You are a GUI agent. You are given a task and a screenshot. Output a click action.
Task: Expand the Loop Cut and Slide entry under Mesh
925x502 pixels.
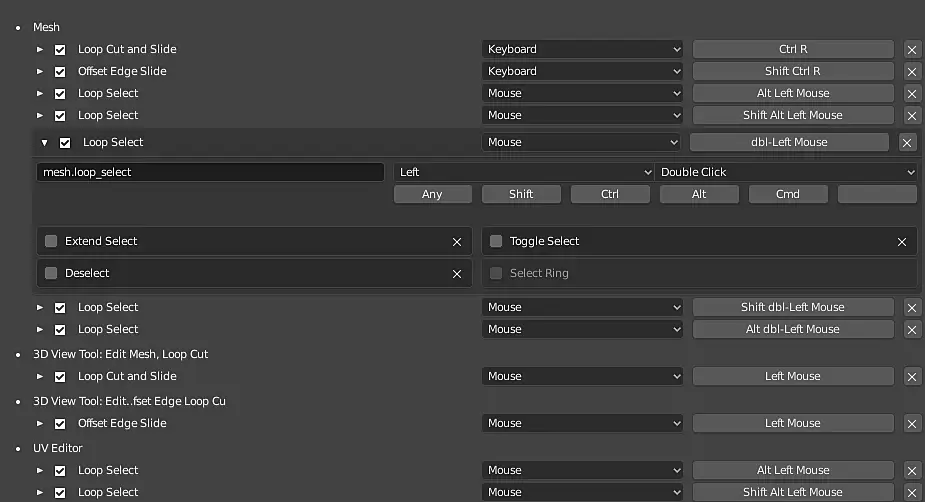40,49
